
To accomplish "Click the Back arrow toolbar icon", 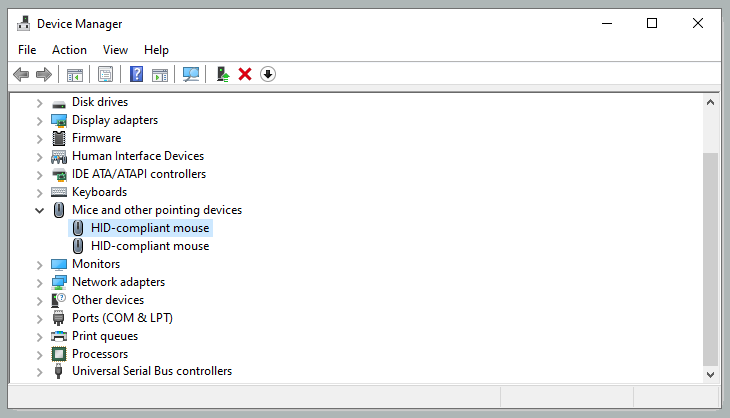I will pyautogui.click(x=21, y=74).
